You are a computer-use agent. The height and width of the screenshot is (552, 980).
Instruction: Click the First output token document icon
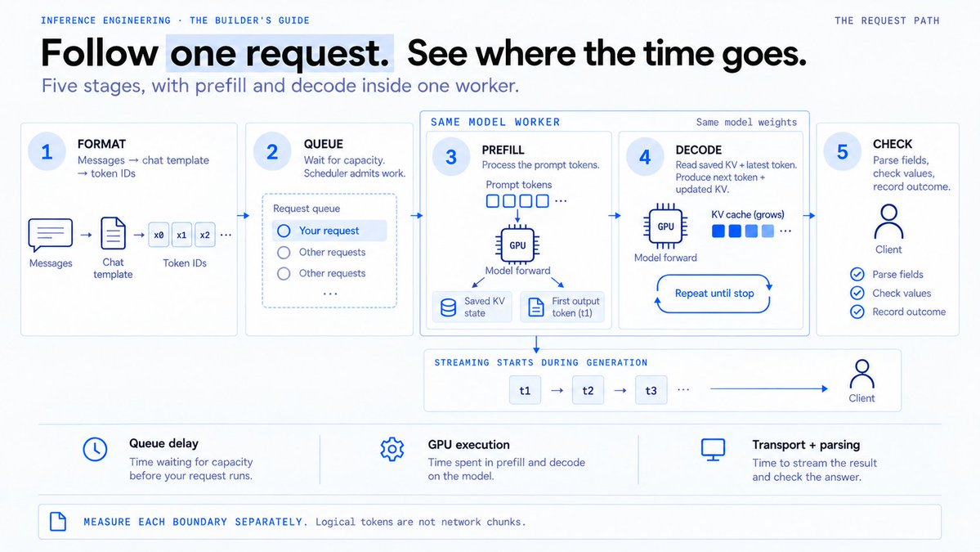click(x=536, y=307)
